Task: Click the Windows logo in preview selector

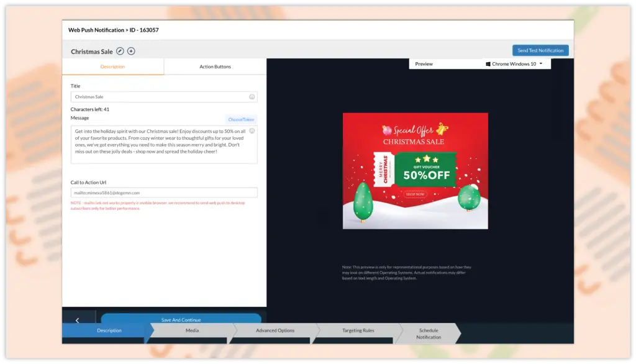Action: [488, 64]
